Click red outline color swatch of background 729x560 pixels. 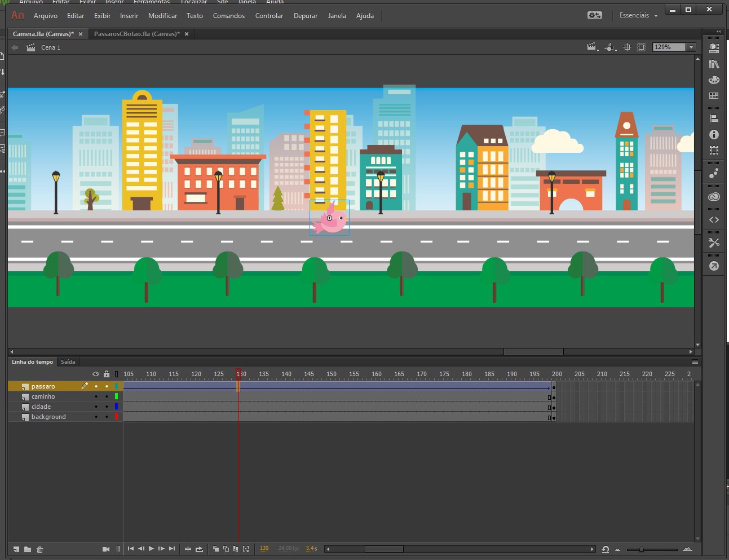tap(117, 417)
